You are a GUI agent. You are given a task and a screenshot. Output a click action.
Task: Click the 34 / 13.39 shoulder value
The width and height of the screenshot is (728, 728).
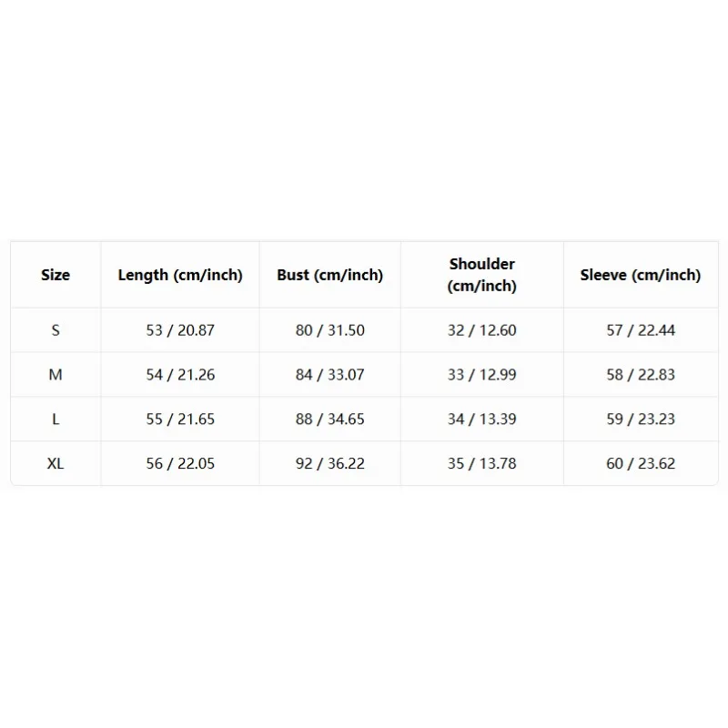[482, 420]
